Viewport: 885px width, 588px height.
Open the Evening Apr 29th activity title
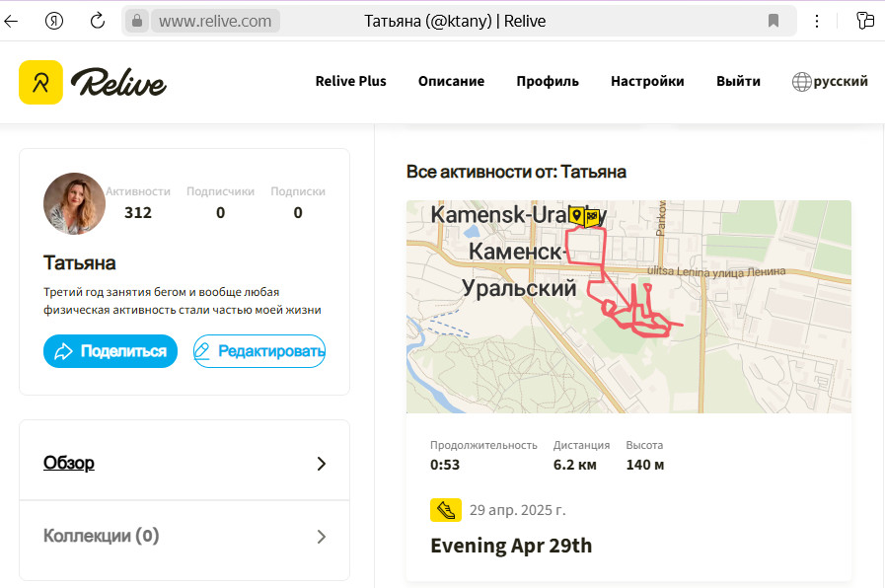[511, 546]
